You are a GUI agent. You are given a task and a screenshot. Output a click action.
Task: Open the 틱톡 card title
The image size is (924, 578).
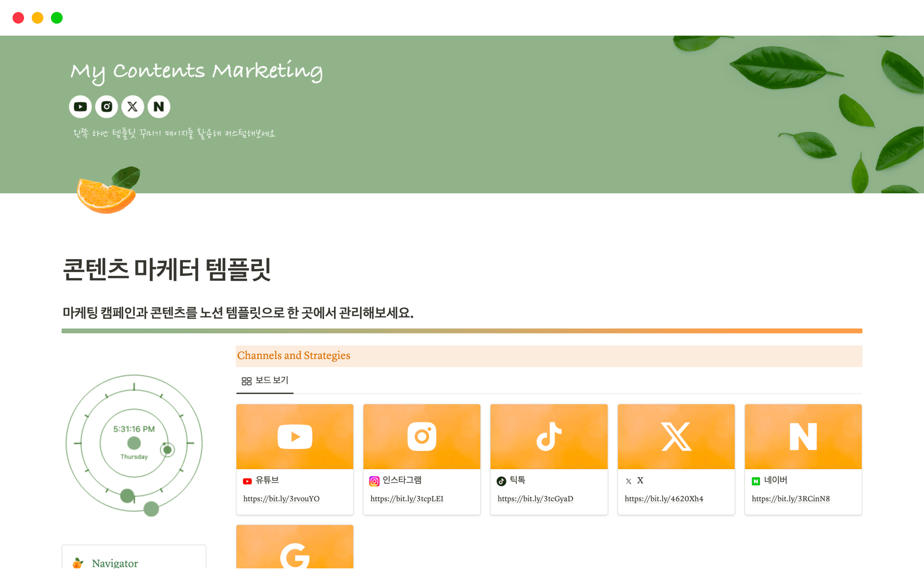pos(517,480)
